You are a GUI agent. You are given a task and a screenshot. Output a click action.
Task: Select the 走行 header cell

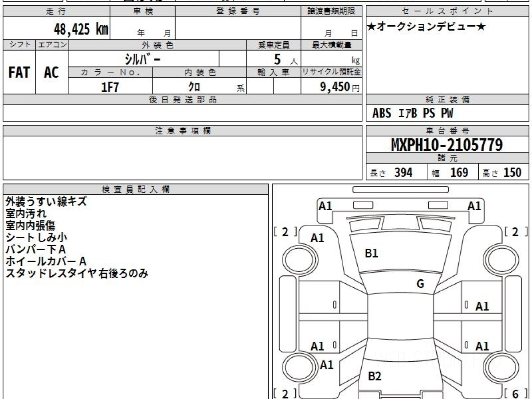pyautogui.click(x=56, y=12)
